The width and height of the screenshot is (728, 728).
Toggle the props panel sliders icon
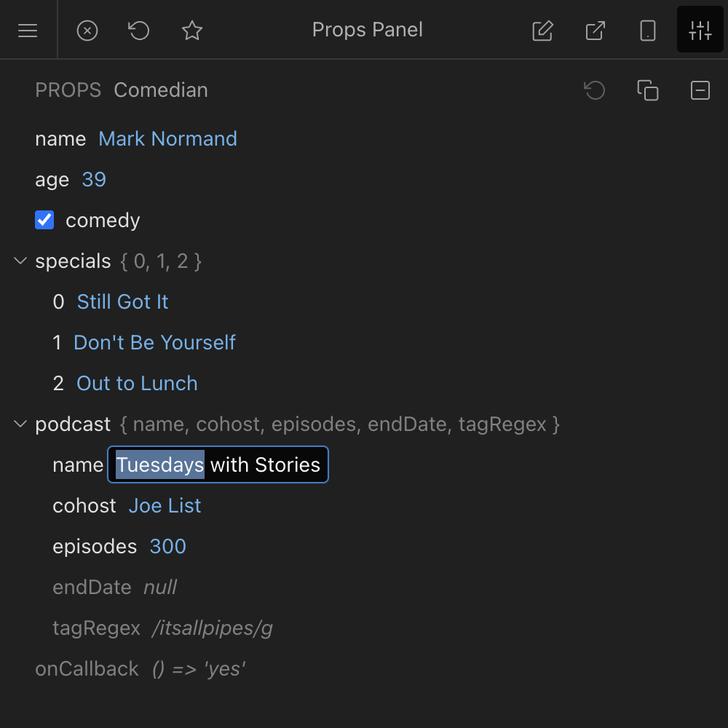[x=700, y=31]
